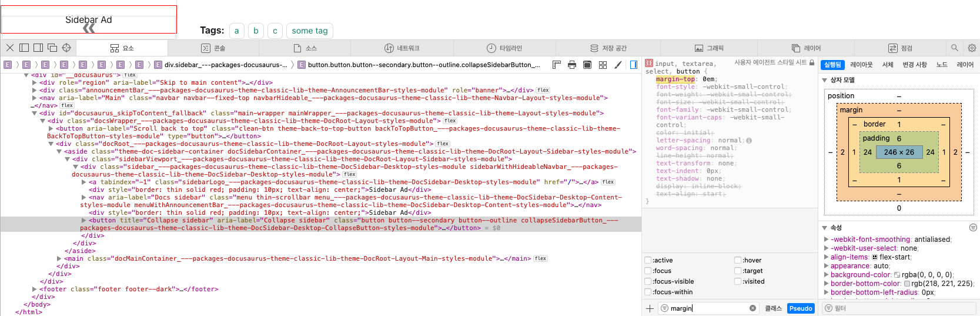
Task: Click the 필터 computed filter field
Action: tap(899, 308)
